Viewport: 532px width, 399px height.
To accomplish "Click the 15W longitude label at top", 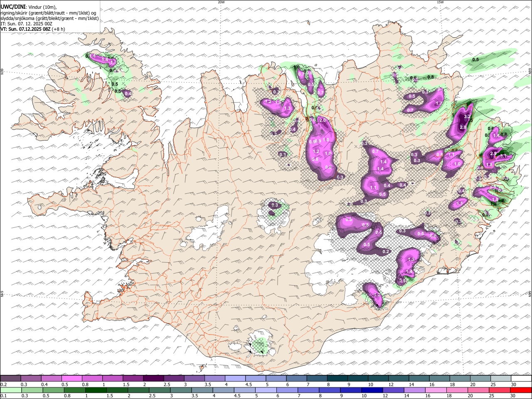I will point(440,2).
